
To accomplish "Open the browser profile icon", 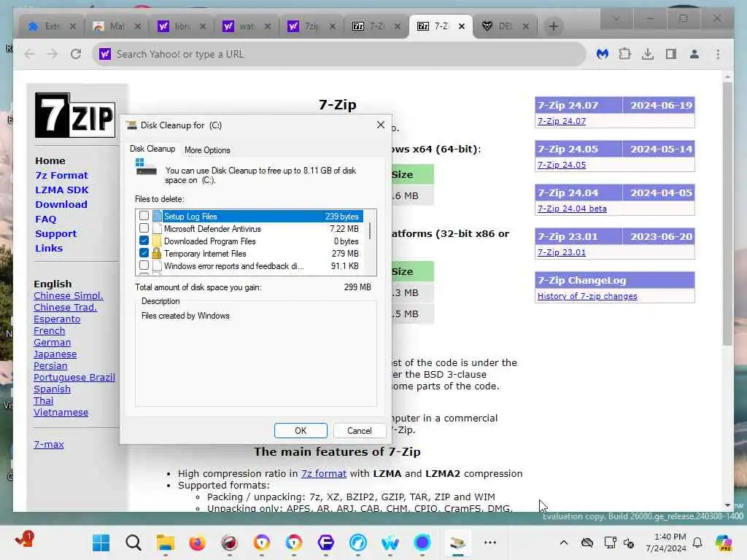I will click(x=694, y=54).
